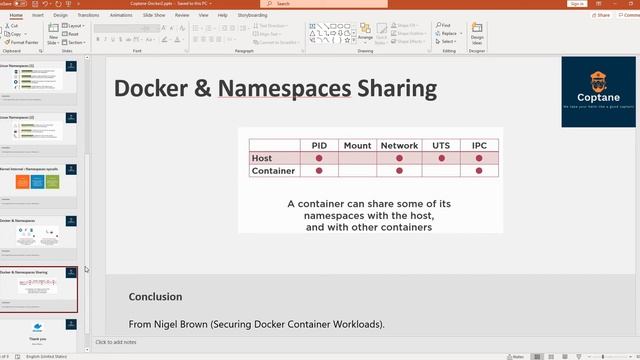The image size is (640, 360).
Task: Select the Format Painter tool
Action: 21,42
